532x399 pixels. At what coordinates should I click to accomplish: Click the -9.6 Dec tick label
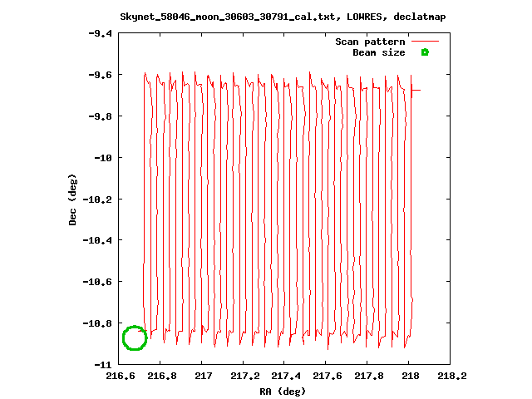pos(100,75)
